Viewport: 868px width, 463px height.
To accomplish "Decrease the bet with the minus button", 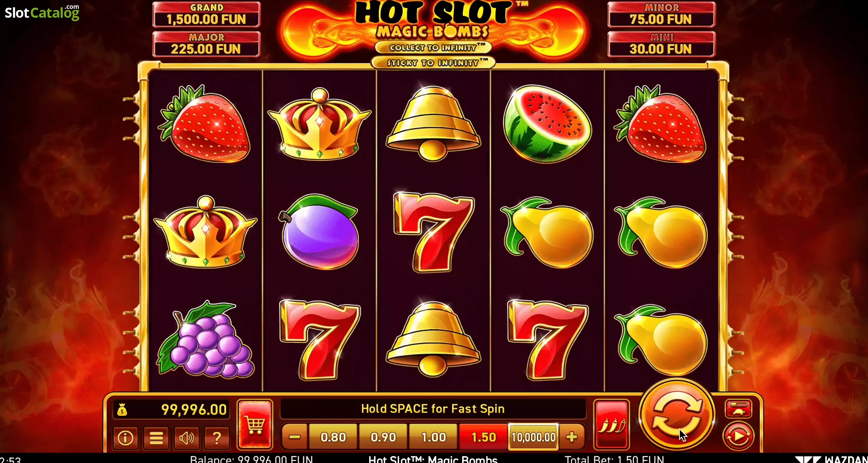I will click(x=295, y=437).
